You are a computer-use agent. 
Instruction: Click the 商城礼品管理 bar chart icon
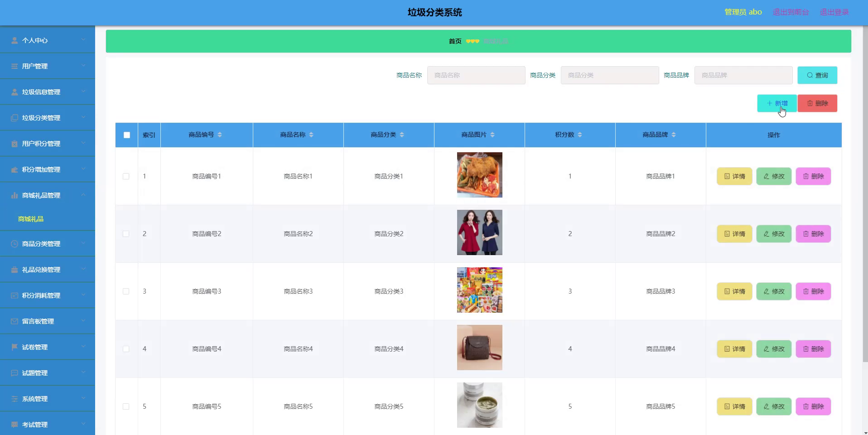[14, 195]
